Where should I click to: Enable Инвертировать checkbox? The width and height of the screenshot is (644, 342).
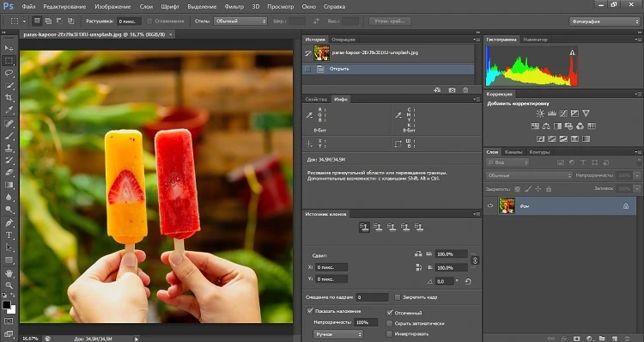(389, 333)
